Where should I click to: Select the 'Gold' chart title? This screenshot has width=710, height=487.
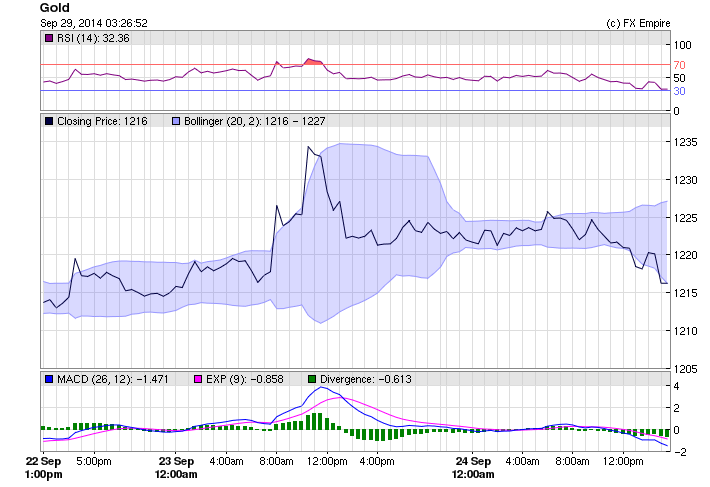55,8
